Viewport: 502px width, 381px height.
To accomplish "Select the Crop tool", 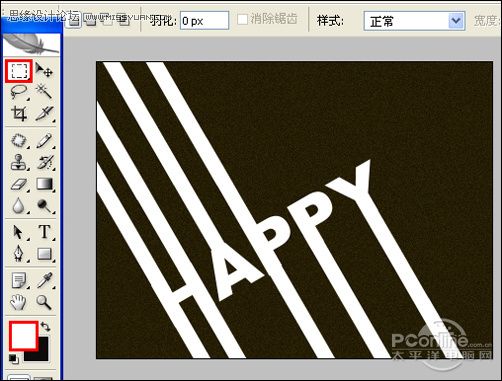I will coord(19,113).
